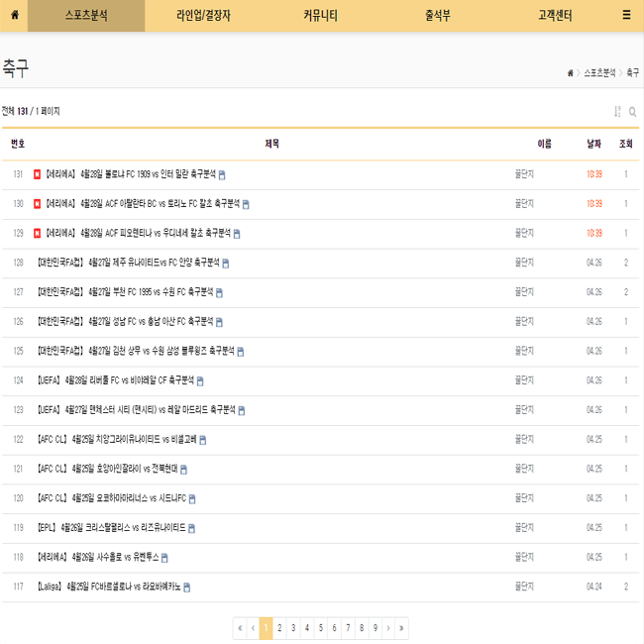Select the 고객센터 menu item
The image size is (644, 644).
554,16
